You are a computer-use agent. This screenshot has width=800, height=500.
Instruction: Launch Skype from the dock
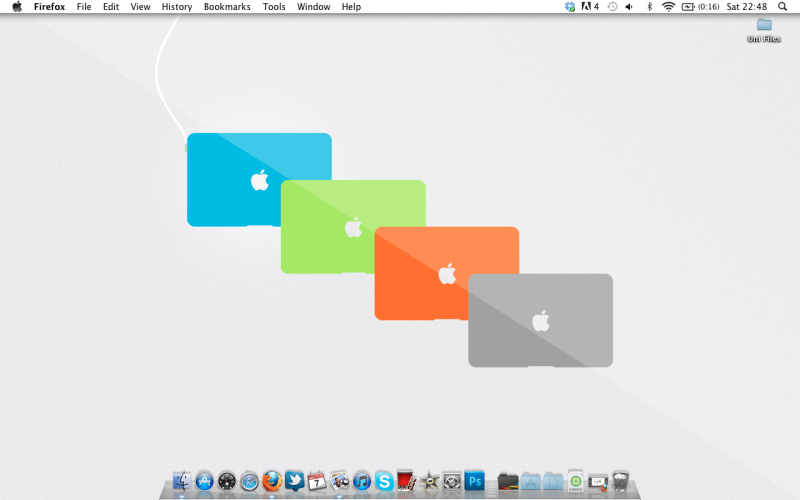pyautogui.click(x=384, y=481)
